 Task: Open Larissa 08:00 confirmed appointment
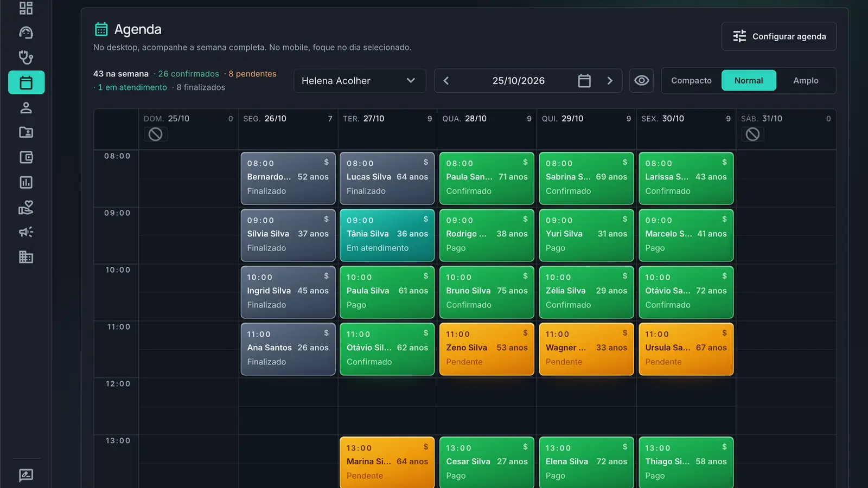click(686, 178)
